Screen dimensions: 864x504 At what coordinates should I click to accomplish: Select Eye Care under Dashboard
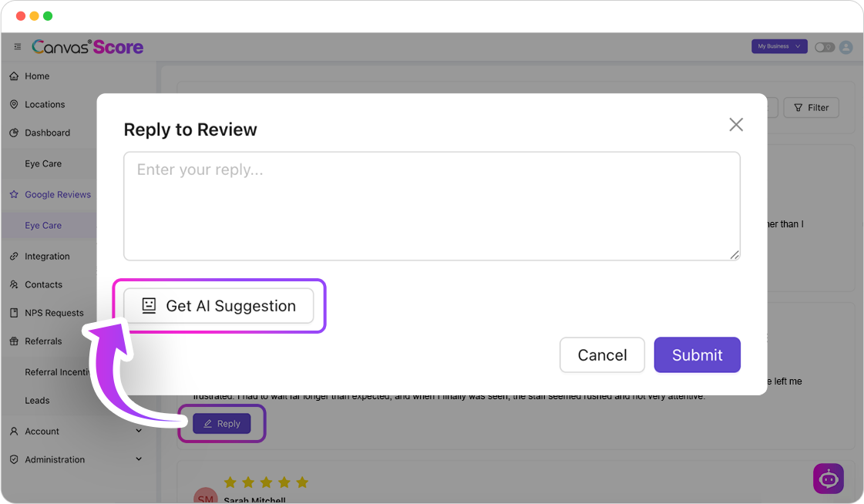43,163
